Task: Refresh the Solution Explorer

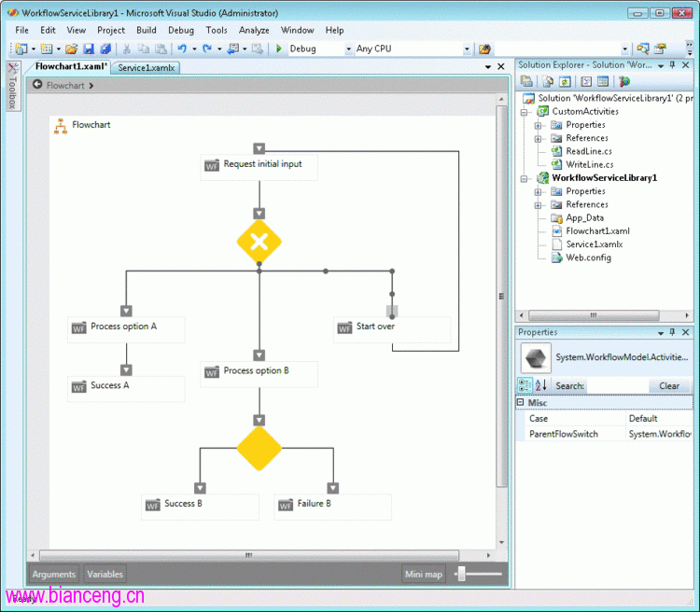Action: (x=566, y=82)
